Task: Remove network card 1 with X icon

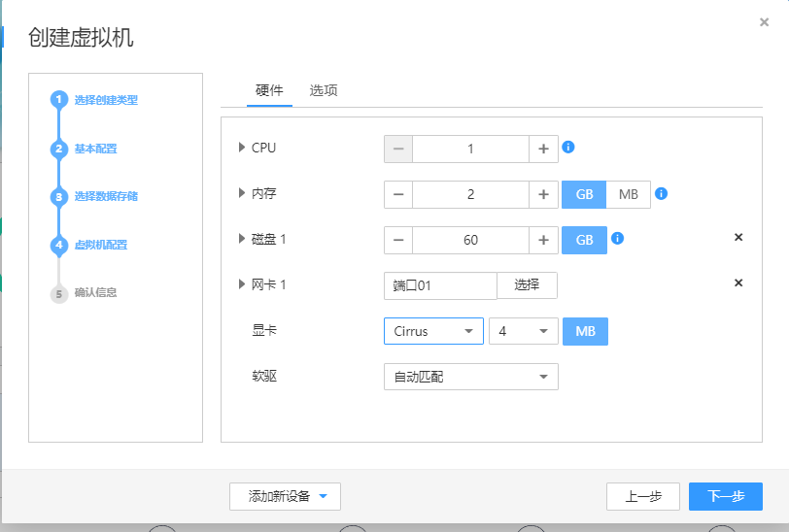Action: (x=738, y=283)
